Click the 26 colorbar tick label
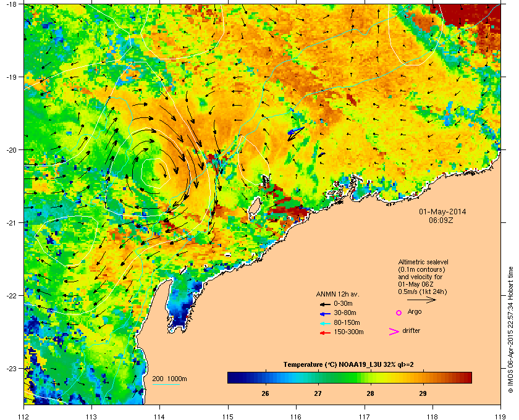The image size is (519, 420). 265,394
